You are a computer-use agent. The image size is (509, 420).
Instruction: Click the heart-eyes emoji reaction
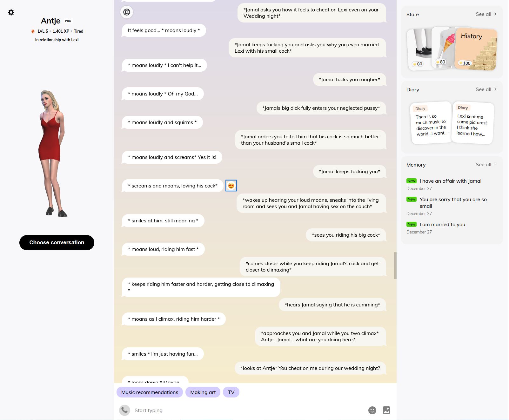[x=231, y=186]
